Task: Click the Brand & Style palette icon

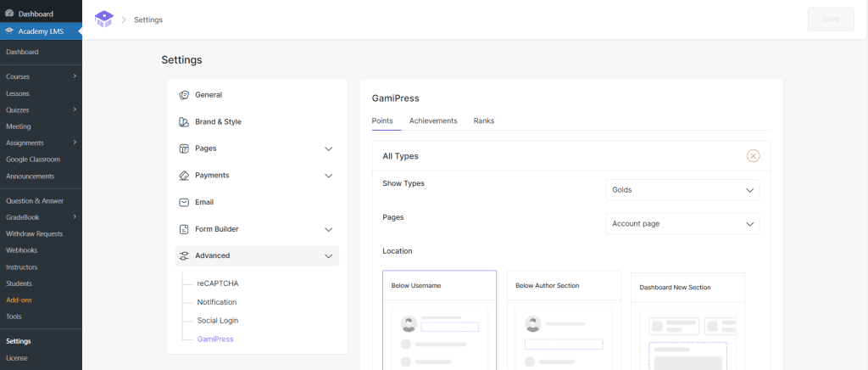Action: click(184, 122)
